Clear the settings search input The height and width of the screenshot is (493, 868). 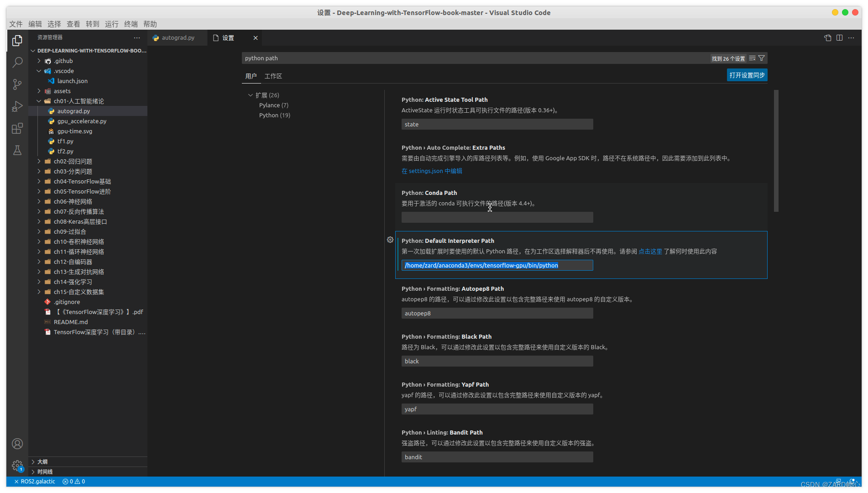pyautogui.click(x=752, y=58)
